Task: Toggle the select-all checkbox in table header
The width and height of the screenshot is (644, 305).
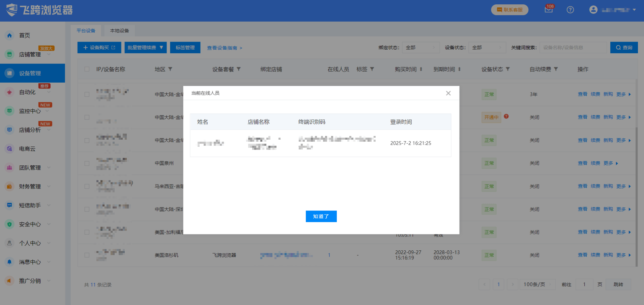Action: (87, 69)
